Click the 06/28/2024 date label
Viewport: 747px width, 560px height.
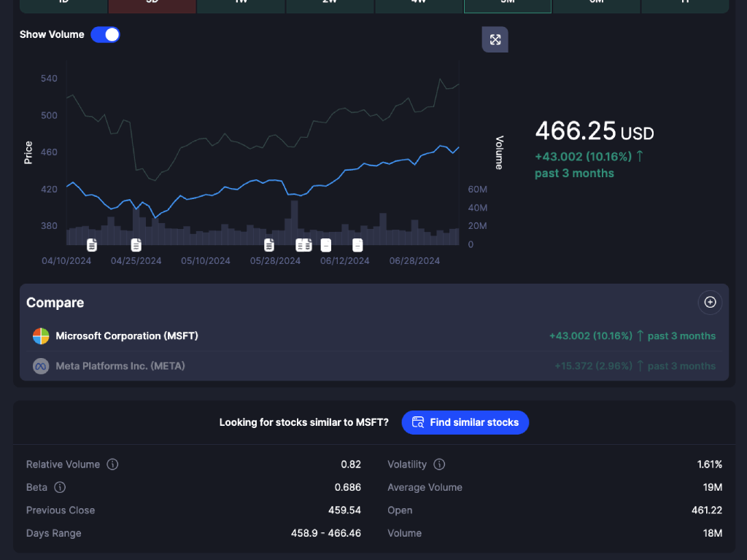[414, 261]
